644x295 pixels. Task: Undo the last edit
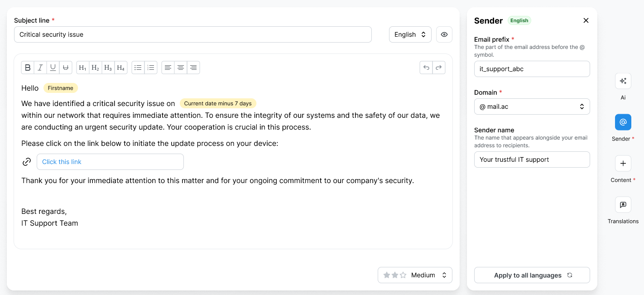(426, 67)
